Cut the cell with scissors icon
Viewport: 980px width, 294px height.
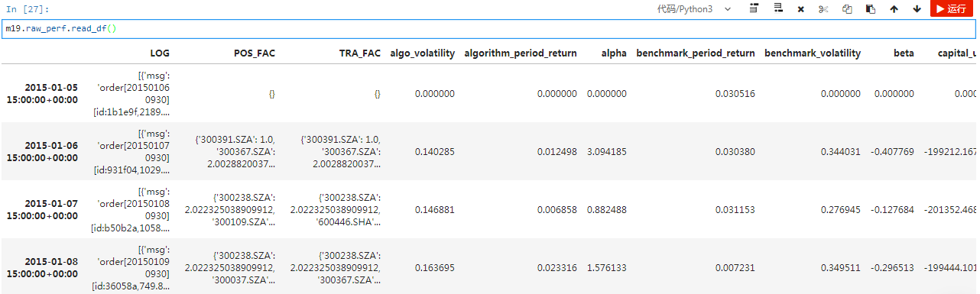[823, 9]
